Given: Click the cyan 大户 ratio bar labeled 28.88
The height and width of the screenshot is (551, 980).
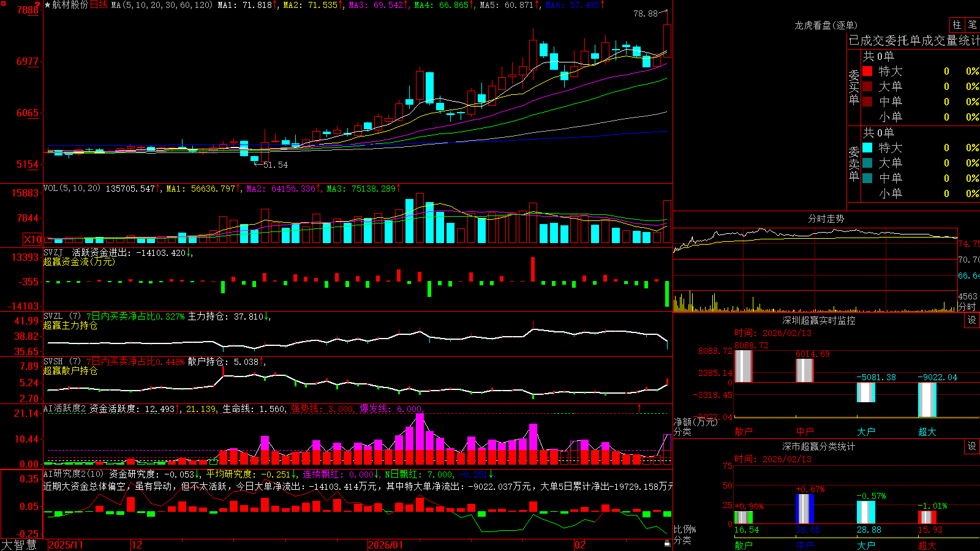Looking at the screenshot, I should point(866,512).
